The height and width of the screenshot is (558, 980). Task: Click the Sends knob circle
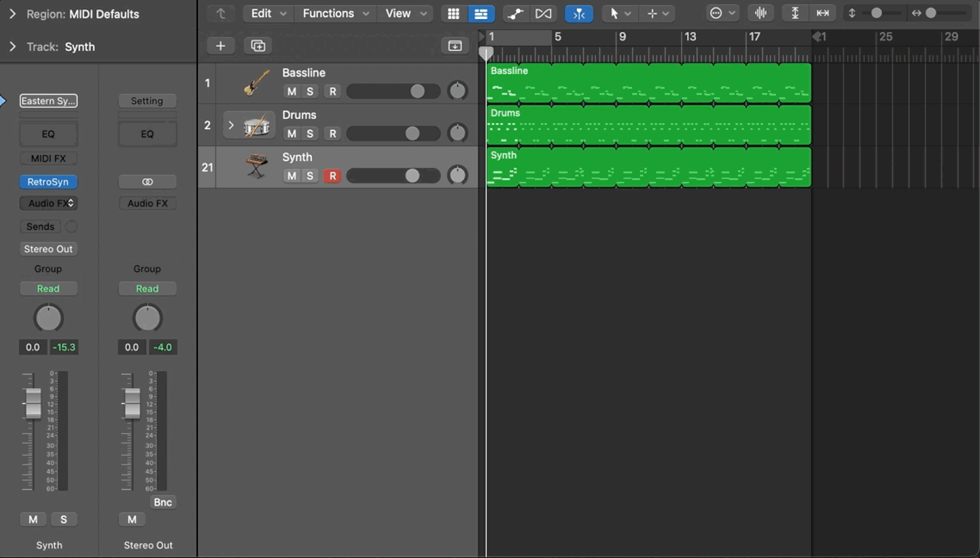(x=71, y=227)
